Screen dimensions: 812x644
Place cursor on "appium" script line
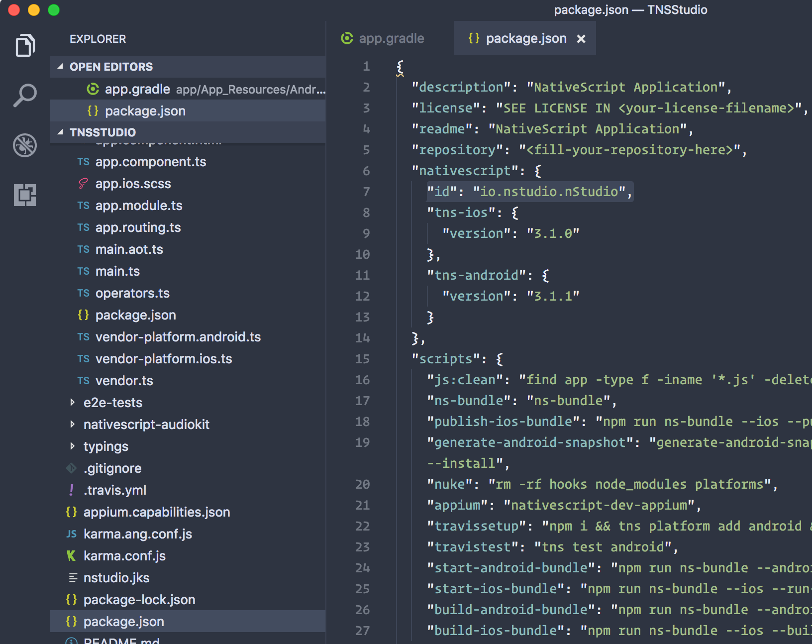tap(564, 505)
